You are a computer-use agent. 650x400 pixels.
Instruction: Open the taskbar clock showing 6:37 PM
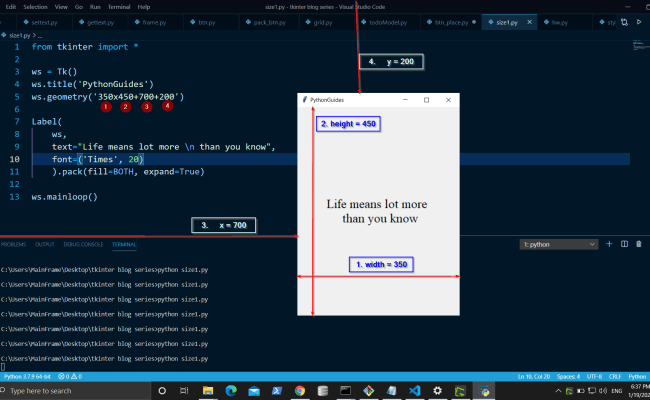639,390
